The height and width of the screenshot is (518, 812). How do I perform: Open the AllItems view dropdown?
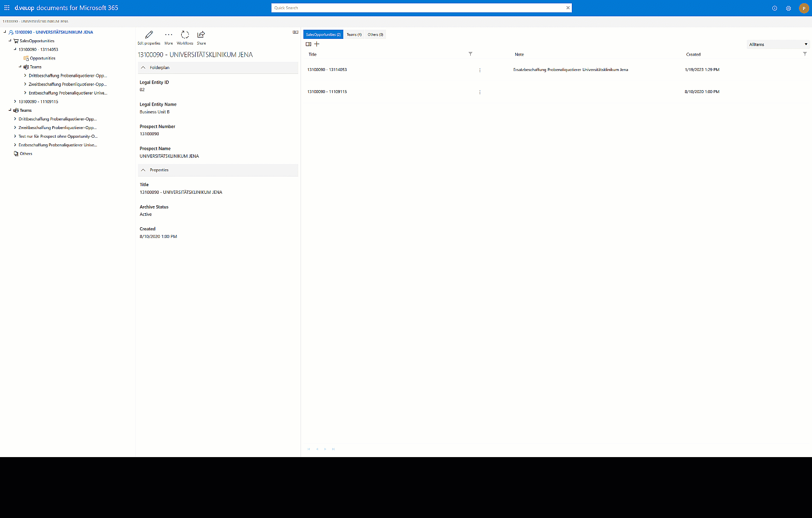coord(778,45)
